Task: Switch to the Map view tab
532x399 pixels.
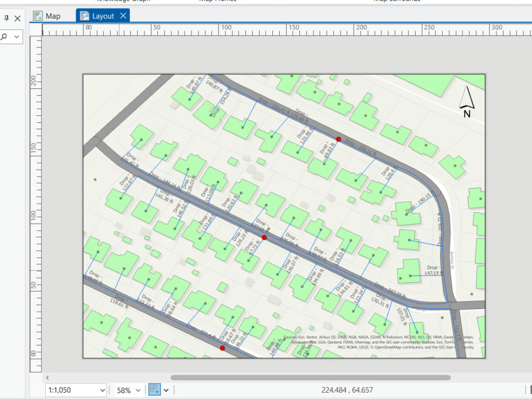Action: (47, 16)
